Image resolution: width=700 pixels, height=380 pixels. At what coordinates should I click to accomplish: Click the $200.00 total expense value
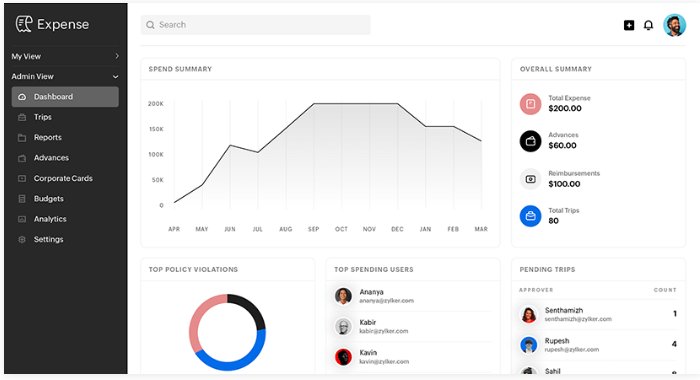point(565,109)
